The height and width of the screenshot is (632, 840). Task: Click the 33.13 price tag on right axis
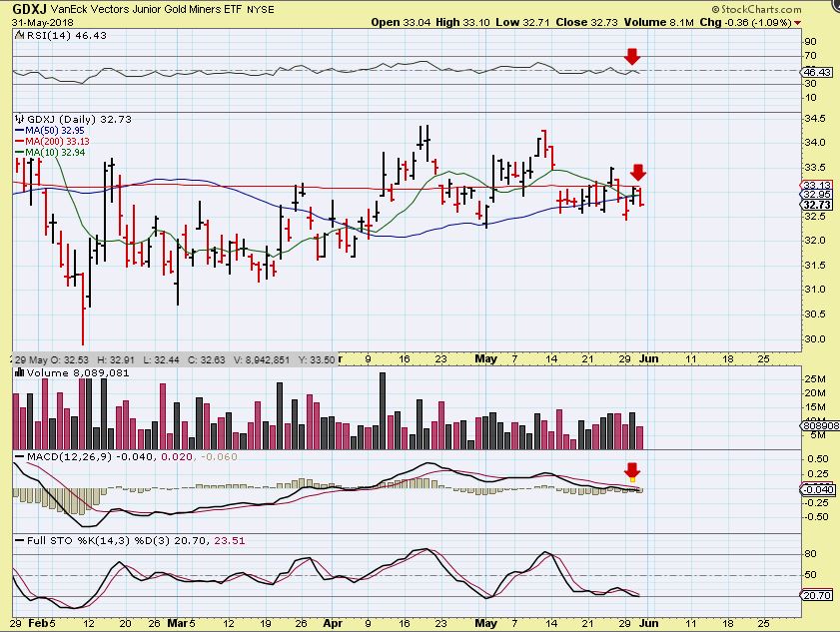click(817, 186)
